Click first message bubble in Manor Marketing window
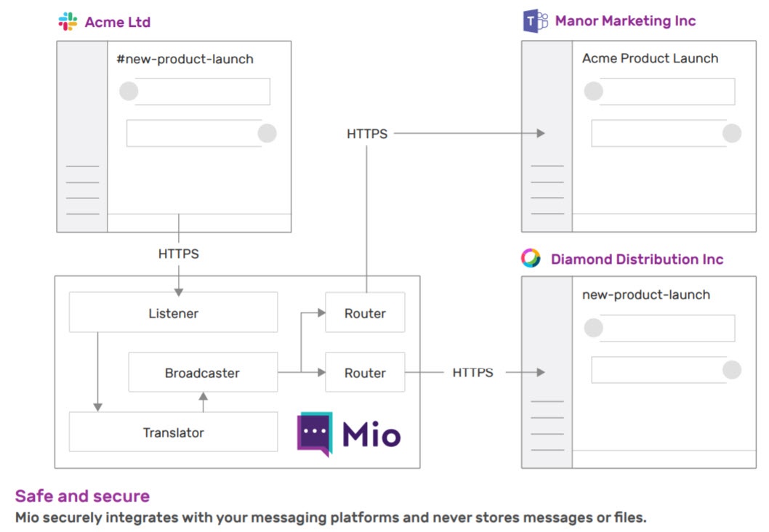769x532 pixels. (x=667, y=91)
